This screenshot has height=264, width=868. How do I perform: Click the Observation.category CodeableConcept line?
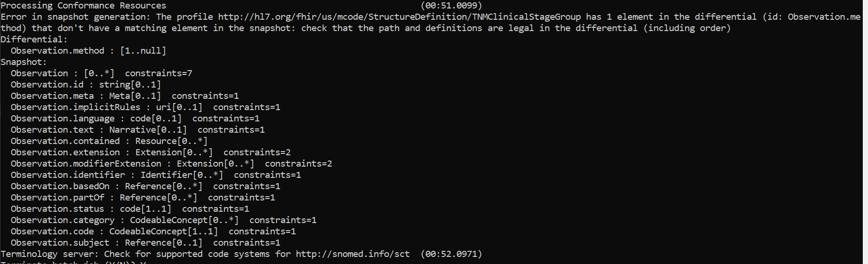[x=163, y=220]
